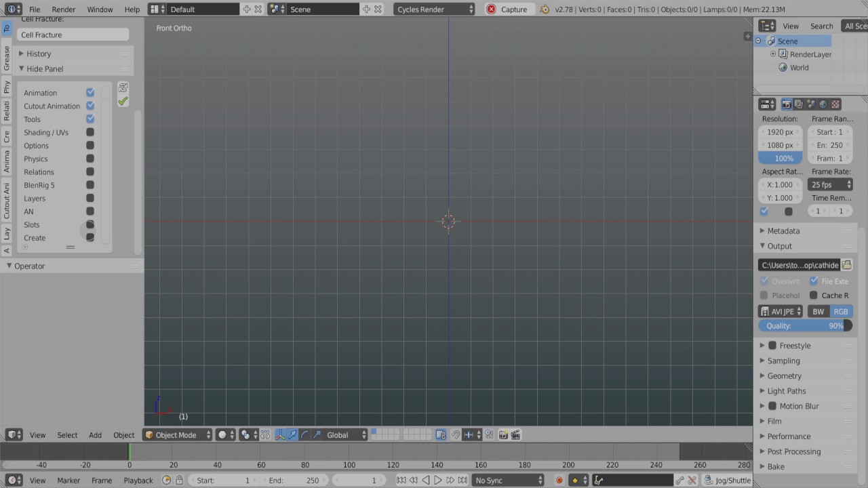
Task: Open the info editor type selector
Action: (x=14, y=9)
